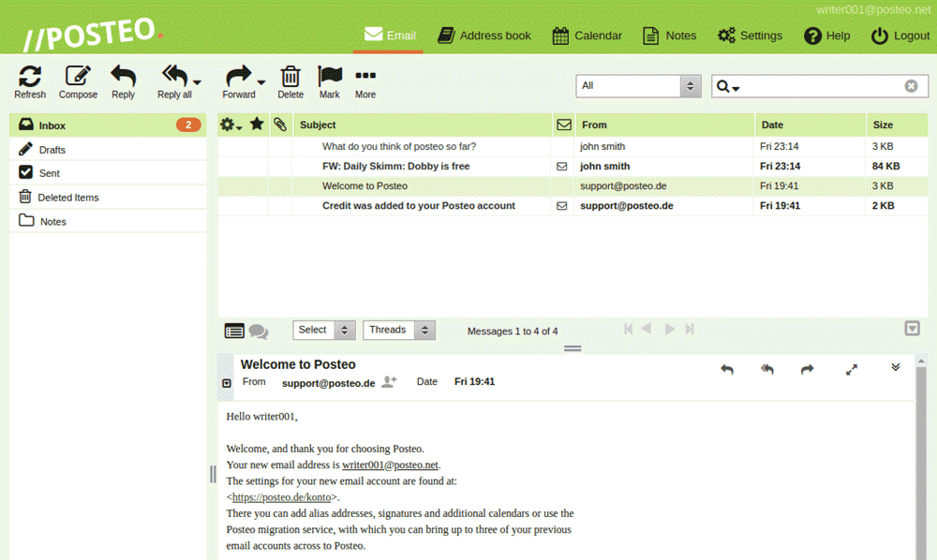Image resolution: width=937 pixels, height=560 pixels.
Task: Go to next page of messages
Action: coord(670,329)
